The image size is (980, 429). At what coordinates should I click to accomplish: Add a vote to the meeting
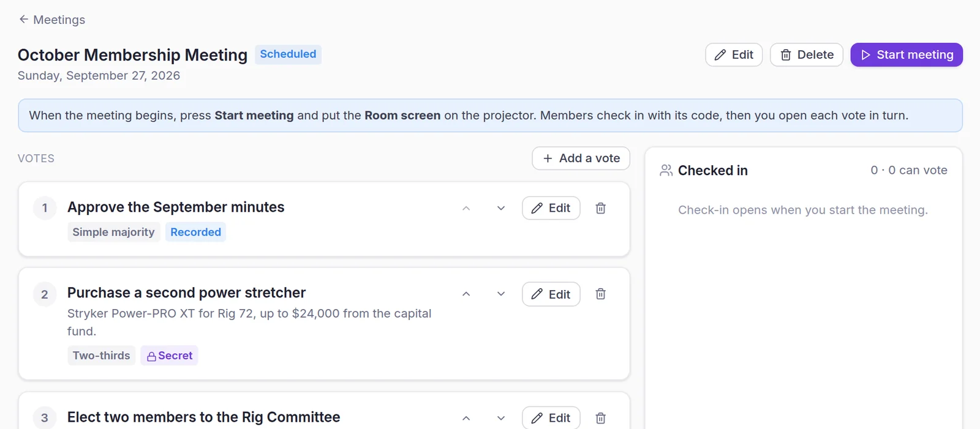pos(581,158)
